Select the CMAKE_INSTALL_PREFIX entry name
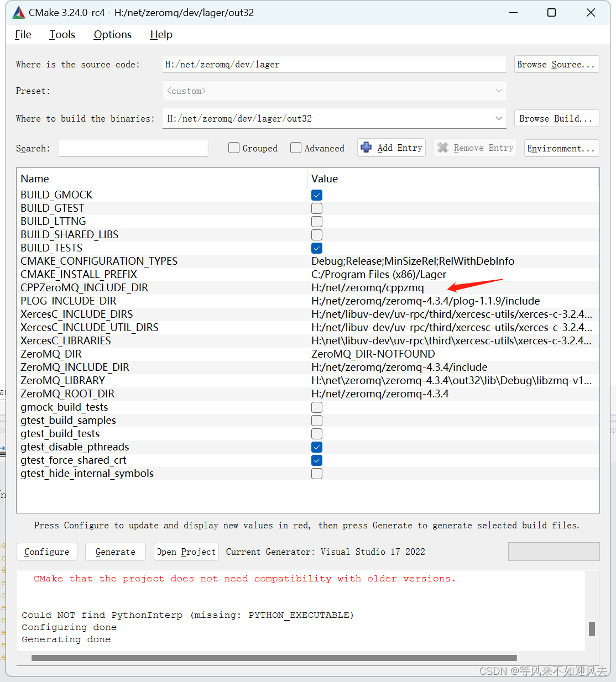This screenshot has width=616, height=682. point(79,274)
